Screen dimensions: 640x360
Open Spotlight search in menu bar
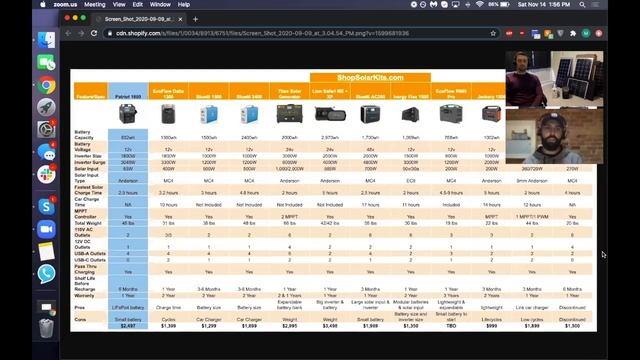(x=582, y=4)
